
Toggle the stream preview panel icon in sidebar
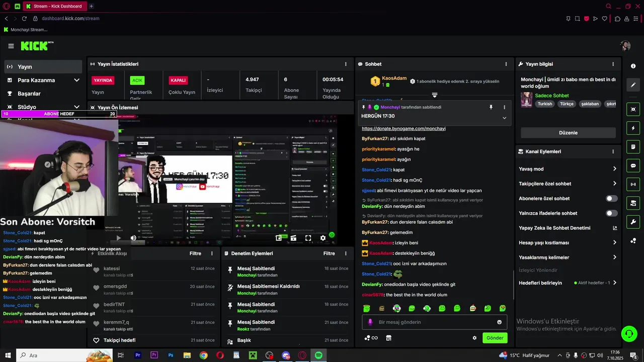tap(633, 109)
